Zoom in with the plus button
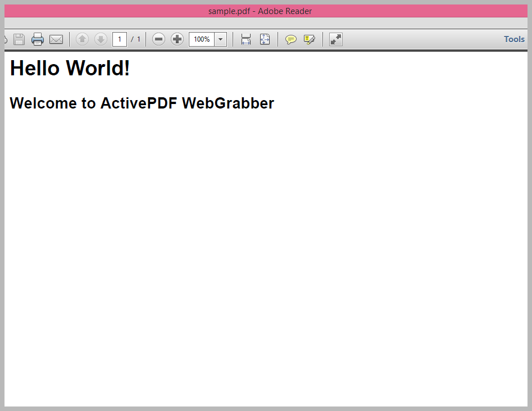This screenshot has width=532, height=411. pos(177,39)
